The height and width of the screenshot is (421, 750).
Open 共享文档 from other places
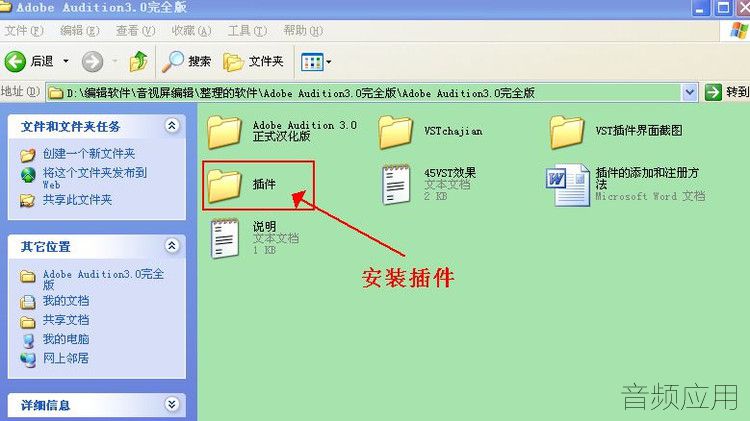66,320
